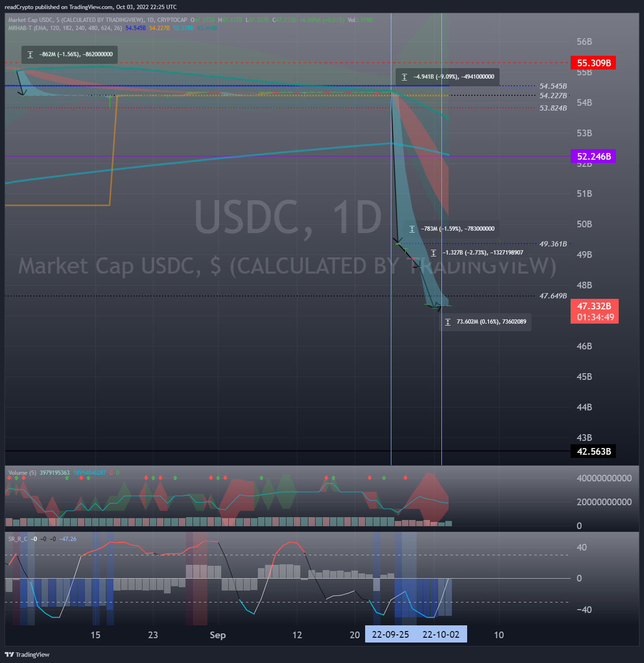Click the 44B price axis tick
Image resolution: width=644 pixels, height=663 pixels.
coord(584,408)
